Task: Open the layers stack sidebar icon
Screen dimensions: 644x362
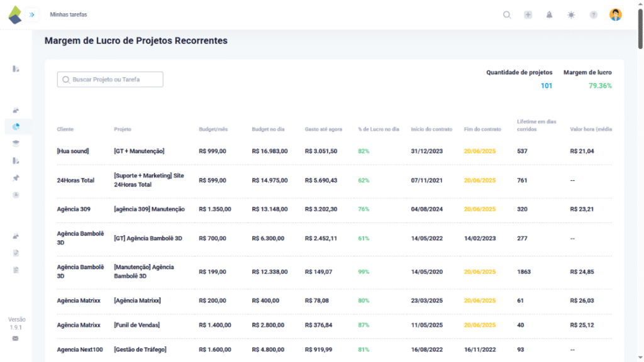Action: coord(16,143)
